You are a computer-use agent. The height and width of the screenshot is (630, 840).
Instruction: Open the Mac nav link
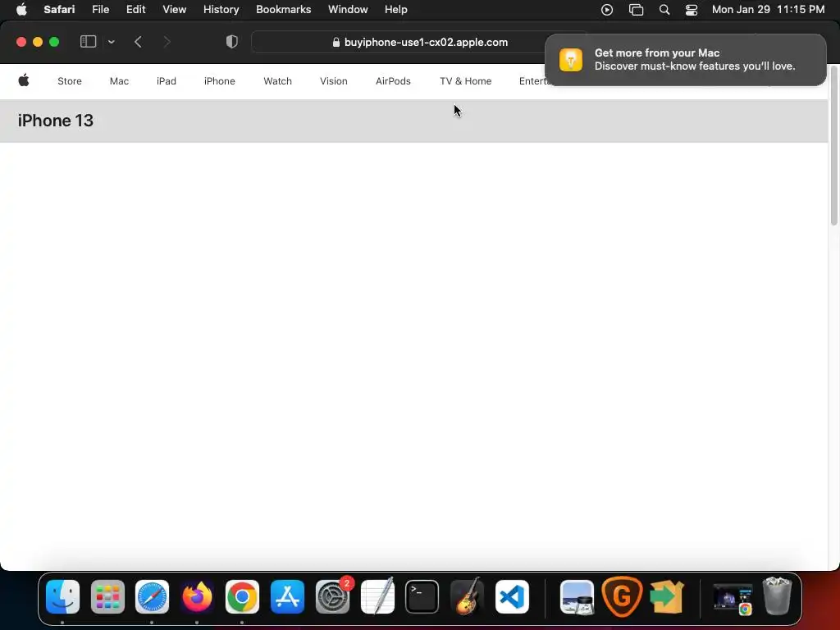click(119, 81)
